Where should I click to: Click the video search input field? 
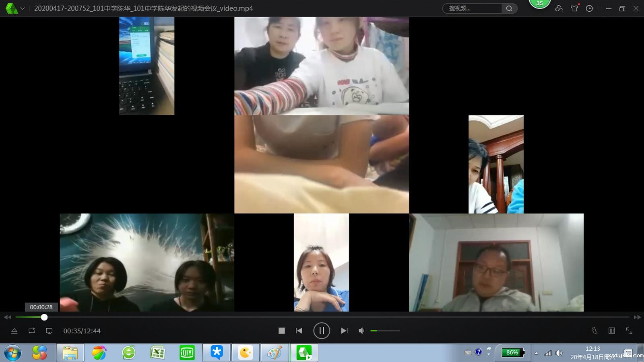click(x=473, y=8)
